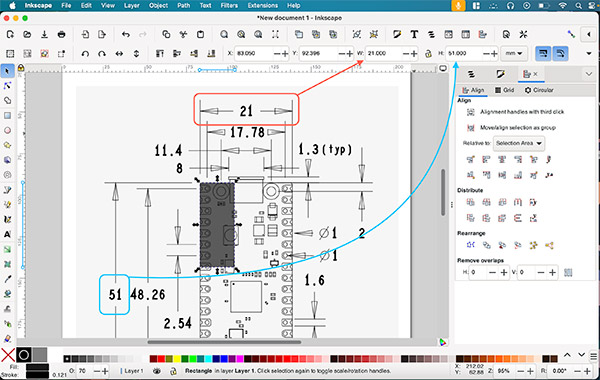Viewport: 600px width, 380px height.
Task: Open the Filters menu
Action: tap(229, 5)
